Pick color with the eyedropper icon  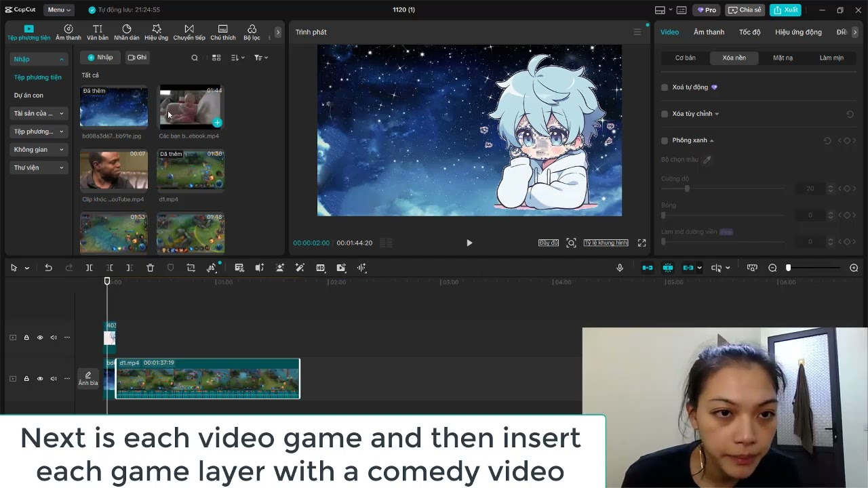pyautogui.click(x=707, y=160)
